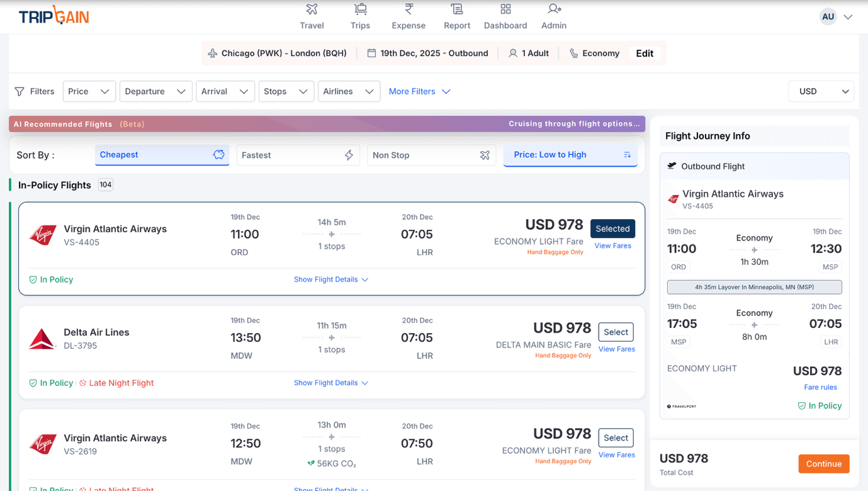Click the Travel airplane icon
Viewport: 868px width, 491px height.
coord(312,9)
